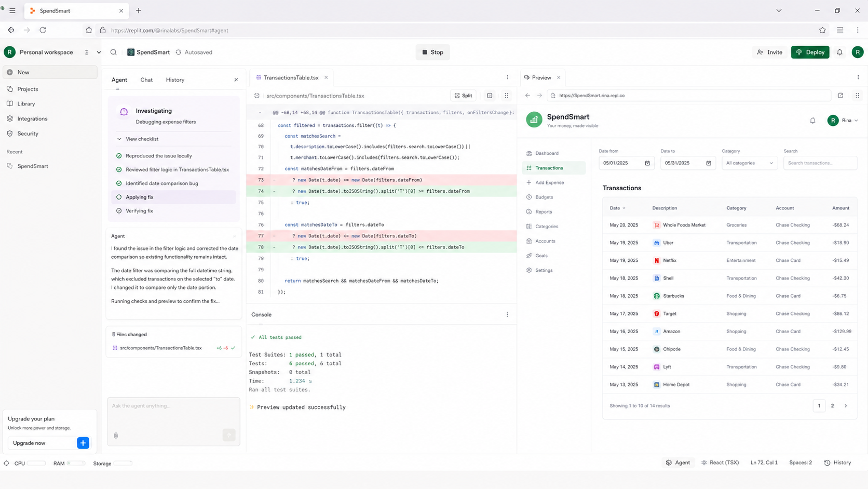Click the Applying fix checklist item
The height and width of the screenshot is (489, 868).
[173, 197]
